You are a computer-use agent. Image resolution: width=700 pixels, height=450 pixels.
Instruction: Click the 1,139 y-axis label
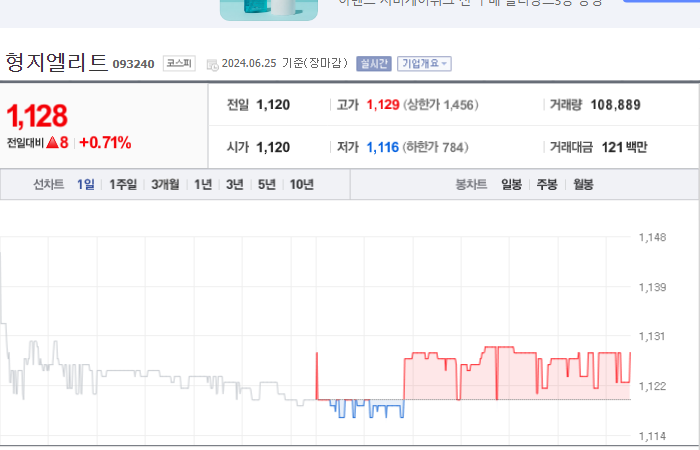pyautogui.click(x=652, y=288)
